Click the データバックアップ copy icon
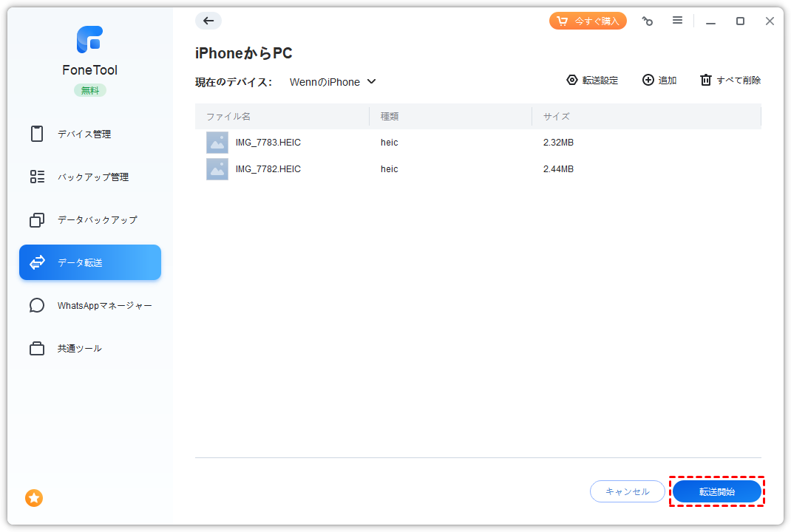791x532 pixels. (37, 219)
